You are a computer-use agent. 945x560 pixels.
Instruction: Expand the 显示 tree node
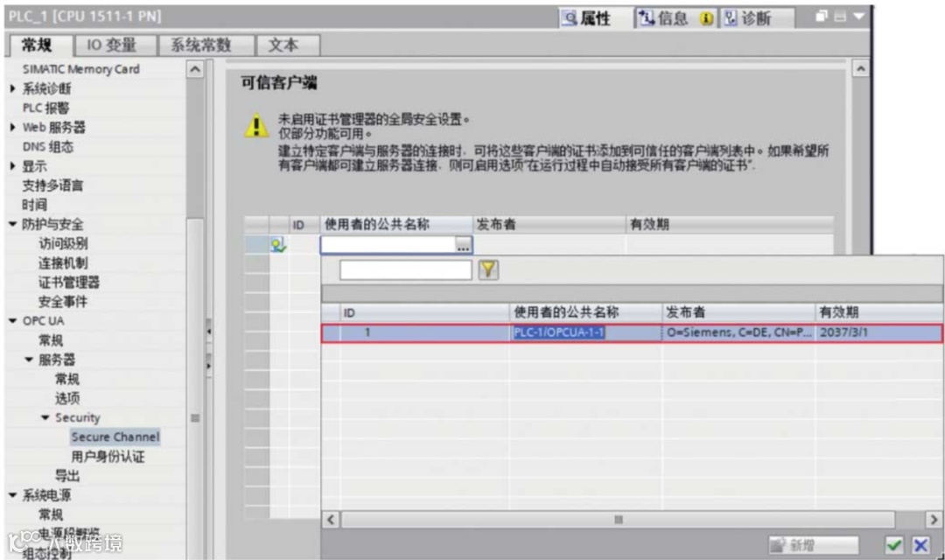point(12,165)
